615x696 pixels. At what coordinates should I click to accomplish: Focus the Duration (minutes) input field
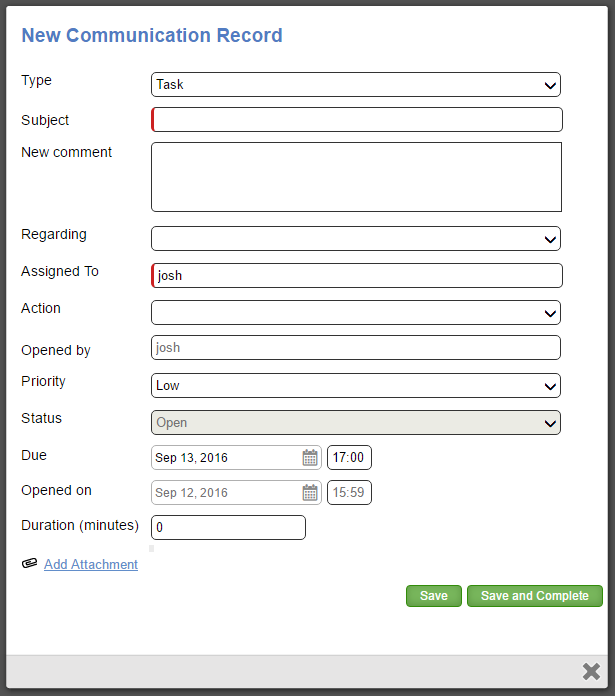point(228,528)
